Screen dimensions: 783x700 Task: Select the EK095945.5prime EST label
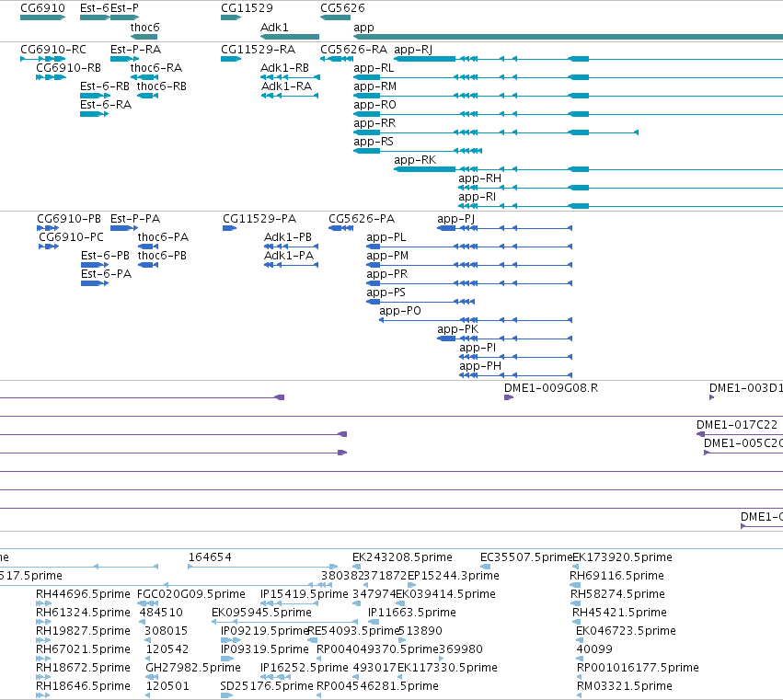click(x=261, y=614)
